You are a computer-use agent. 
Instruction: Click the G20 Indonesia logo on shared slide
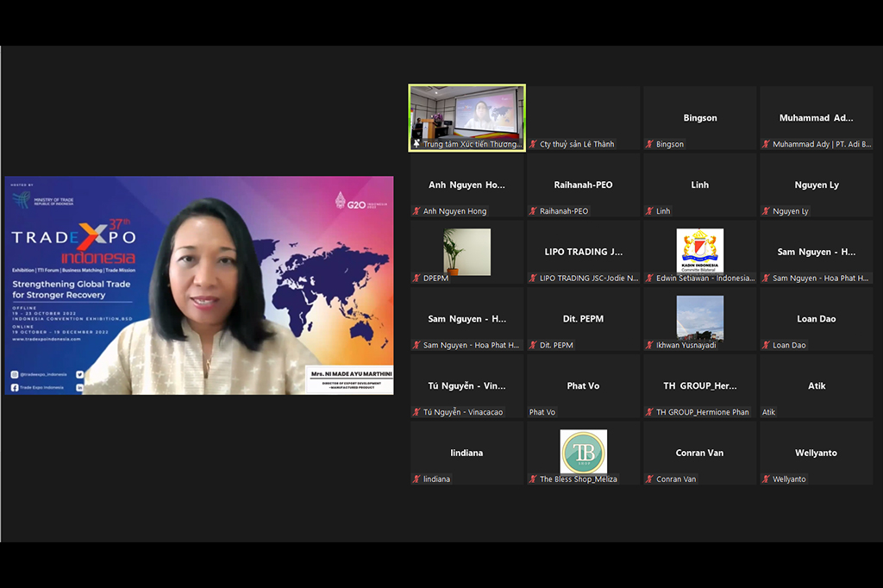(361, 201)
